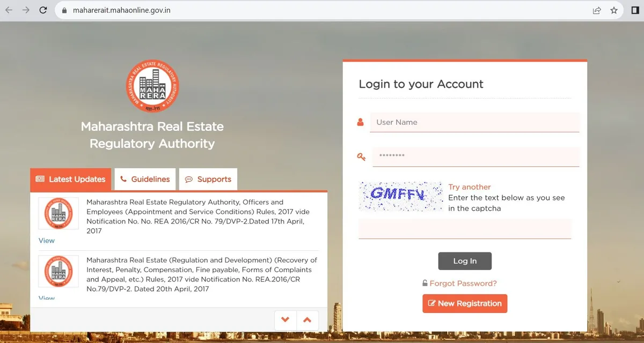644x343 pixels.
Task: Select the Latest Updates tab
Action: coord(70,180)
